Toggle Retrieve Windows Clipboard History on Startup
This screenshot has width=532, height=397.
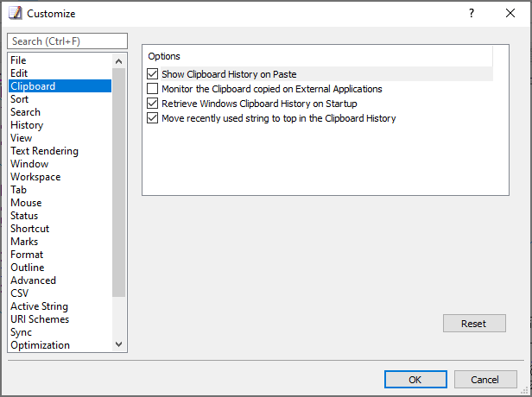point(152,104)
